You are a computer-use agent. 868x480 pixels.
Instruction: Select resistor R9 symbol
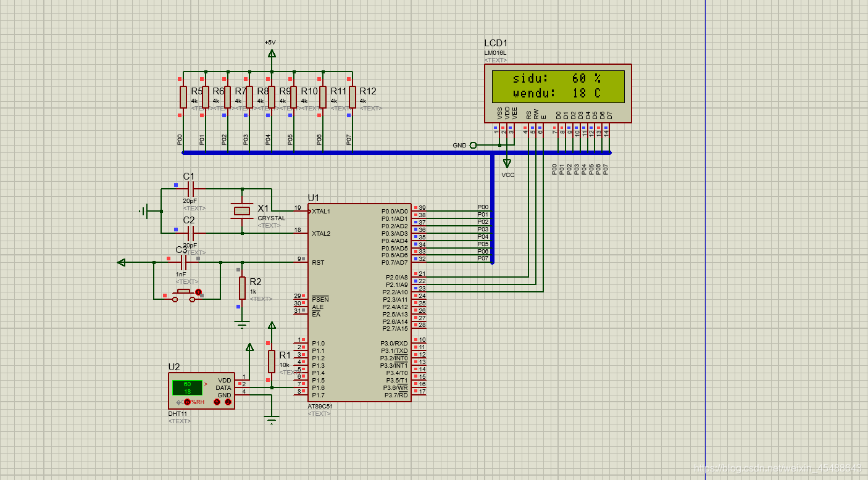pos(272,97)
